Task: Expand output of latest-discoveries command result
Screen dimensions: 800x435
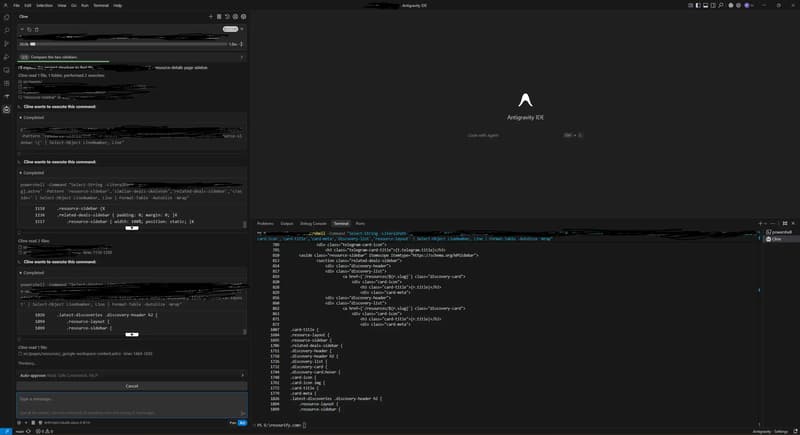Action: point(132,335)
